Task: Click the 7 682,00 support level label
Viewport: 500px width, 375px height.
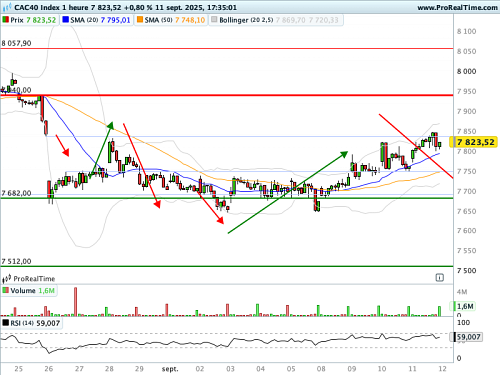Action: pos(16,193)
